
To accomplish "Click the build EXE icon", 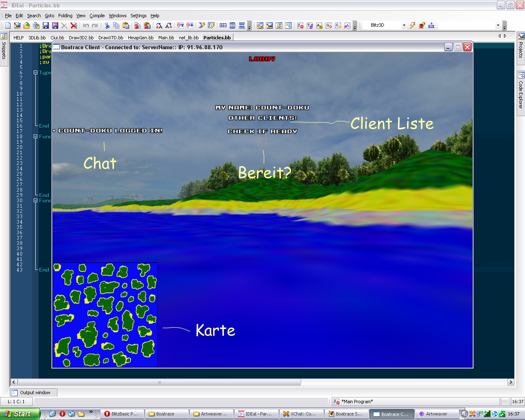I will tap(431, 25).
